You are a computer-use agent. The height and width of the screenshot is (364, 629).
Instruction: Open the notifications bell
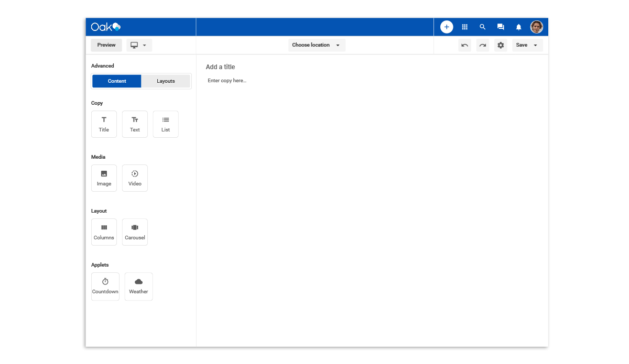[518, 27]
